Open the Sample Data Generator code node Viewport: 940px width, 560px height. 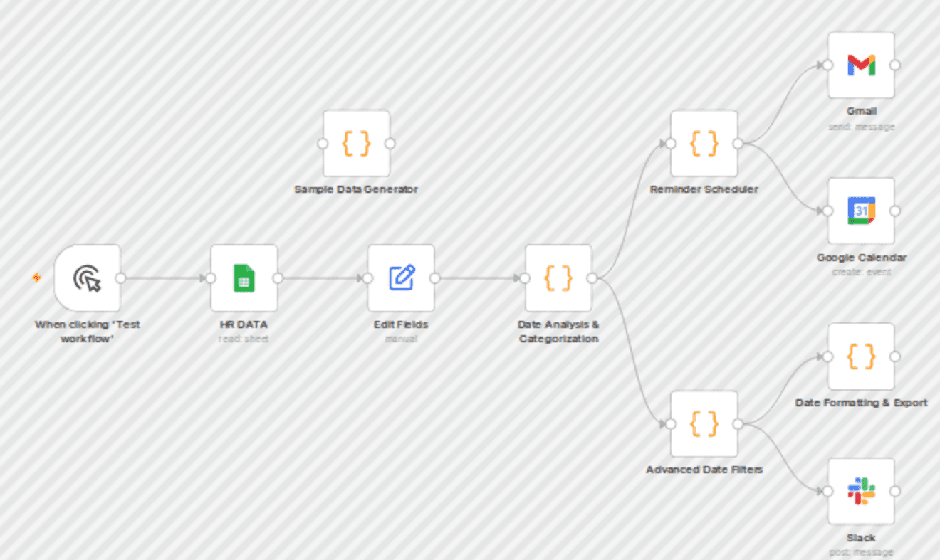pyautogui.click(x=356, y=143)
